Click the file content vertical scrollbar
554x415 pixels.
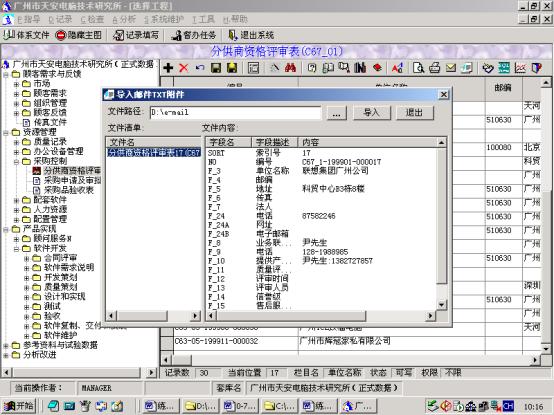click(x=442, y=224)
